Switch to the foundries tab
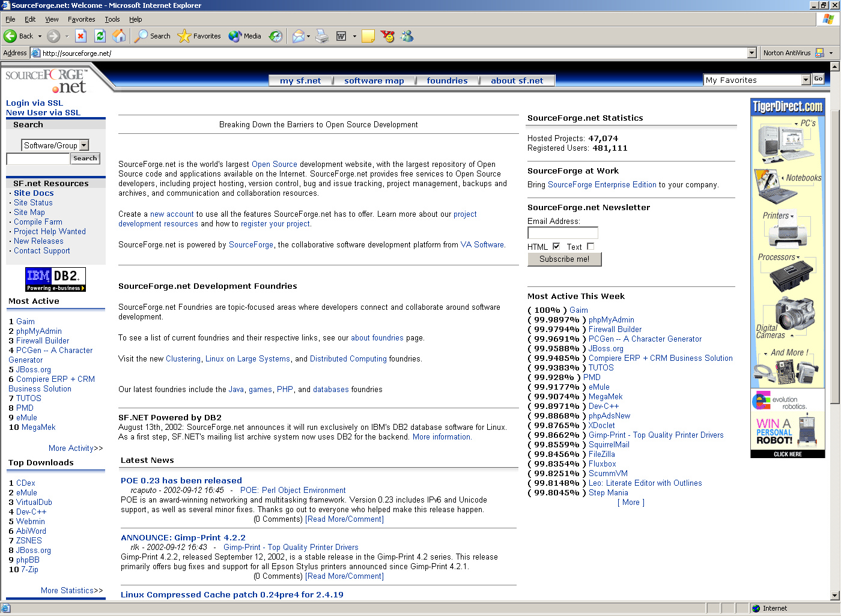Image resolution: width=841 pixels, height=616 pixels. (x=447, y=80)
